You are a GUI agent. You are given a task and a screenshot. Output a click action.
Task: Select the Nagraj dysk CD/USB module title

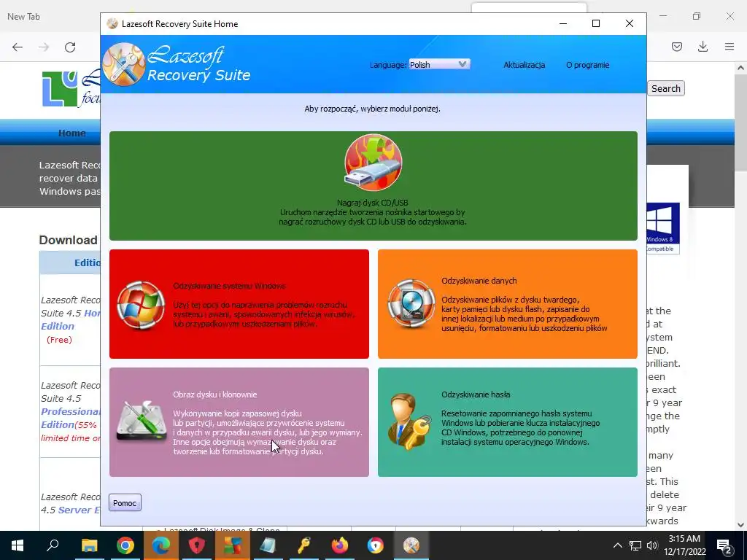pyautogui.click(x=373, y=203)
